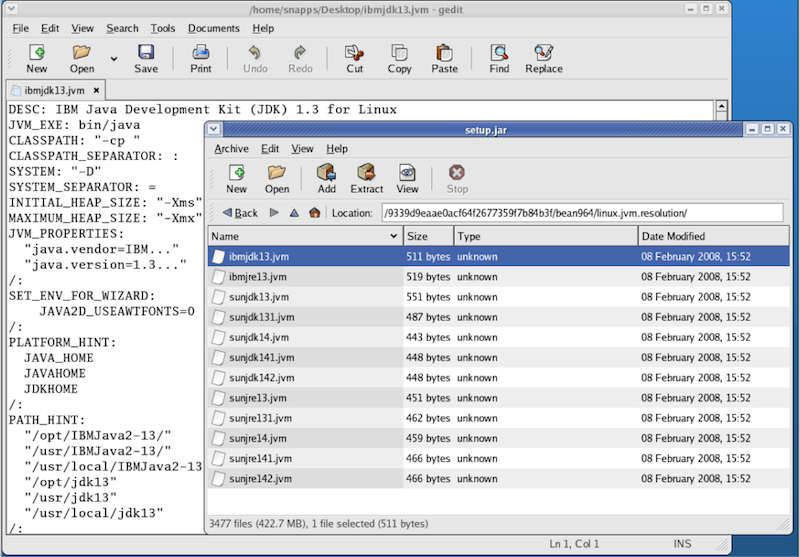Open gedit Search menu
This screenshot has height=557, width=800.
[x=122, y=28]
